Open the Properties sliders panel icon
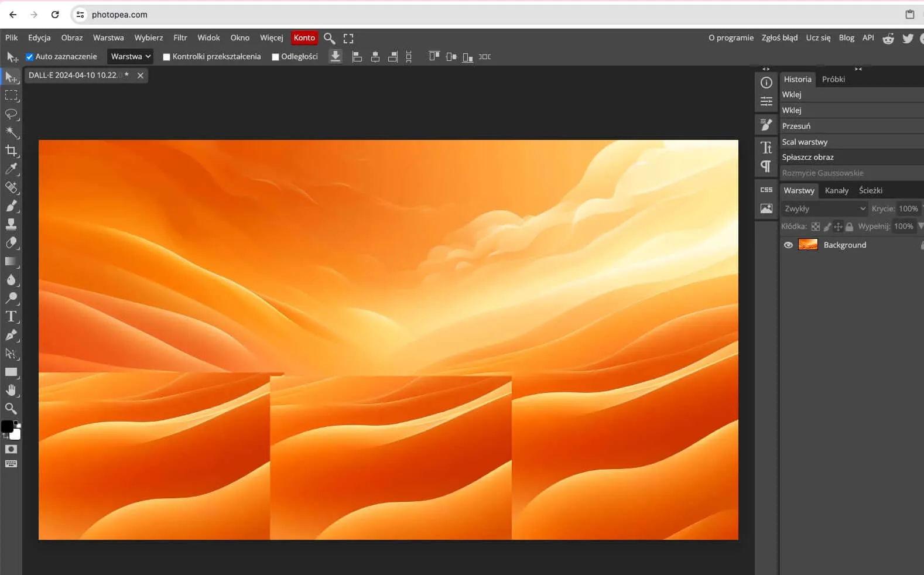This screenshot has height=575, width=924. (x=766, y=102)
